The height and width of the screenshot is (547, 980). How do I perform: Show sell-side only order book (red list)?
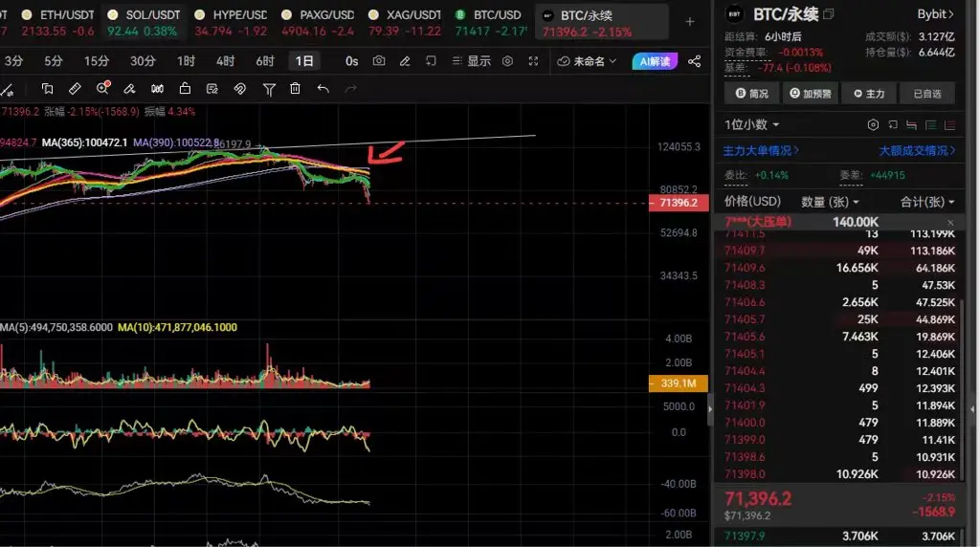click(950, 125)
